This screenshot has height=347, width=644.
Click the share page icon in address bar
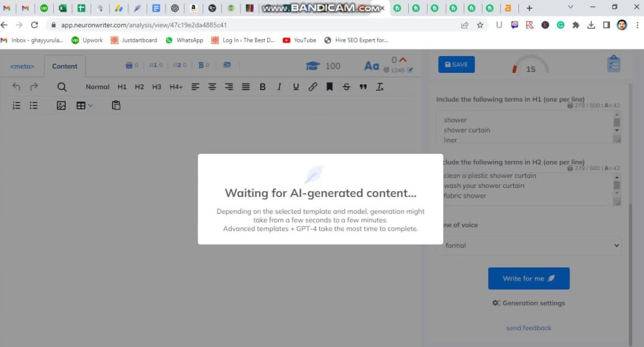tap(464, 25)
